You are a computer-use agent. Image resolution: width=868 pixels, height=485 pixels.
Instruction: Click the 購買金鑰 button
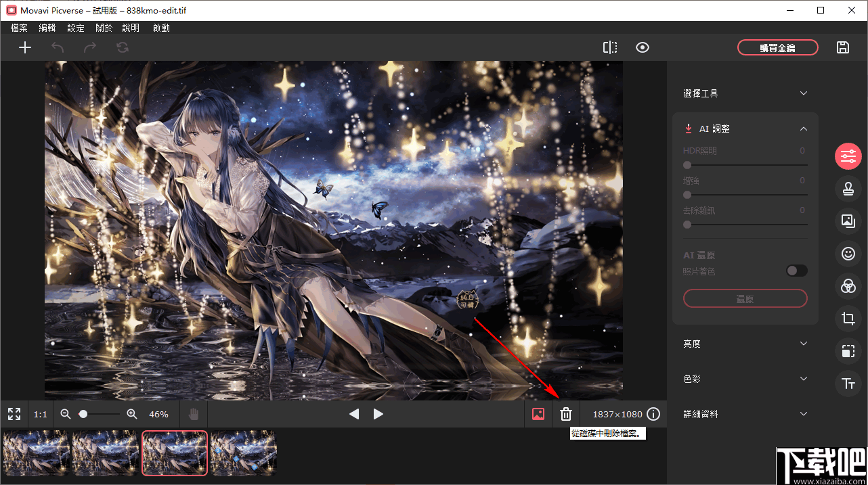click(x=778, y=47)
